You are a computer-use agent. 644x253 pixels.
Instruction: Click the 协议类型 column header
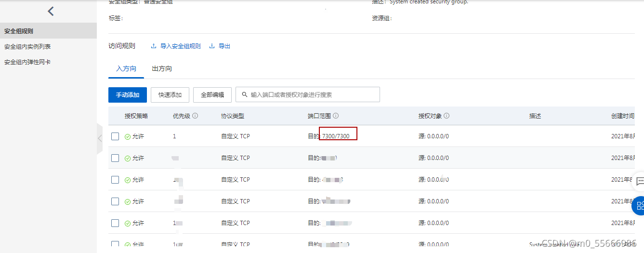(233, 116)
